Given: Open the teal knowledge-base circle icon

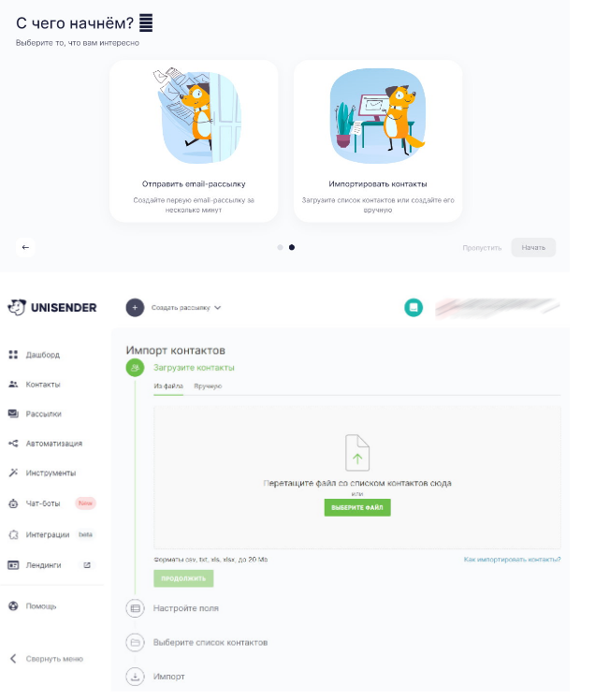Looking at the screenshot, I should tap(414, 308).
